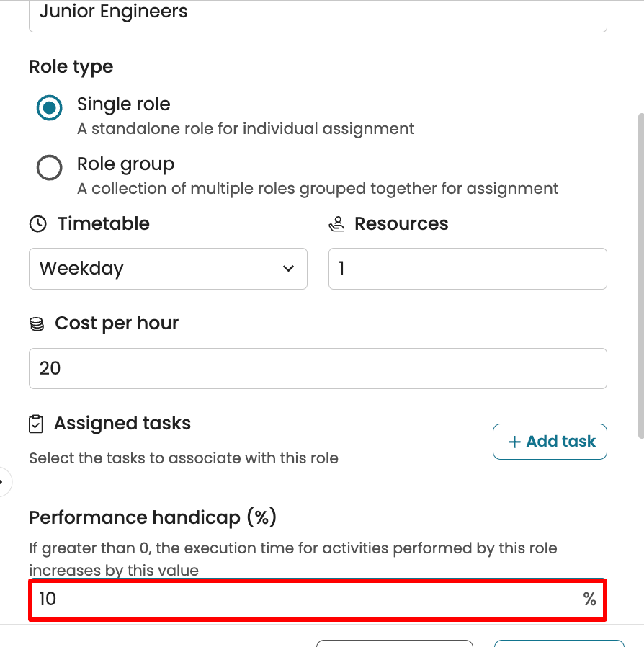644x647 pixels.
Task: Click the Assigned tasks heading
Action: click(122, 424)
